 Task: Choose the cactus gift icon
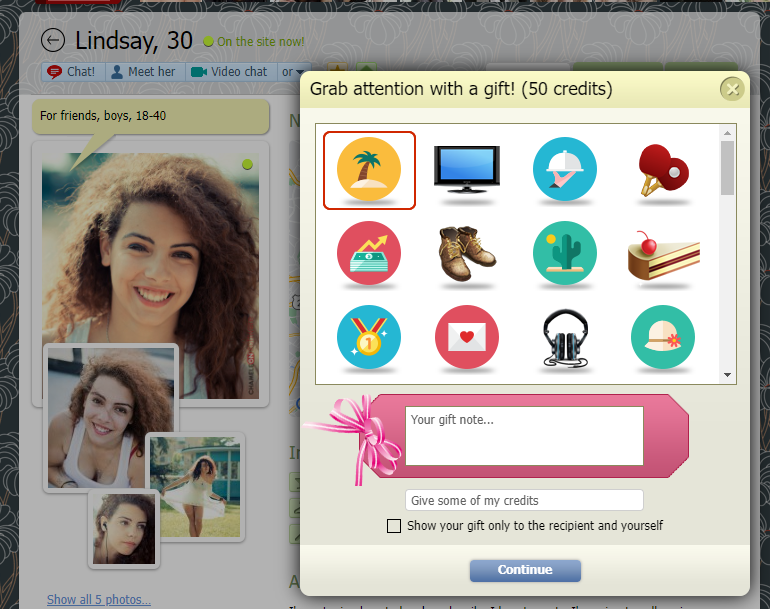[x=564, y=253]
